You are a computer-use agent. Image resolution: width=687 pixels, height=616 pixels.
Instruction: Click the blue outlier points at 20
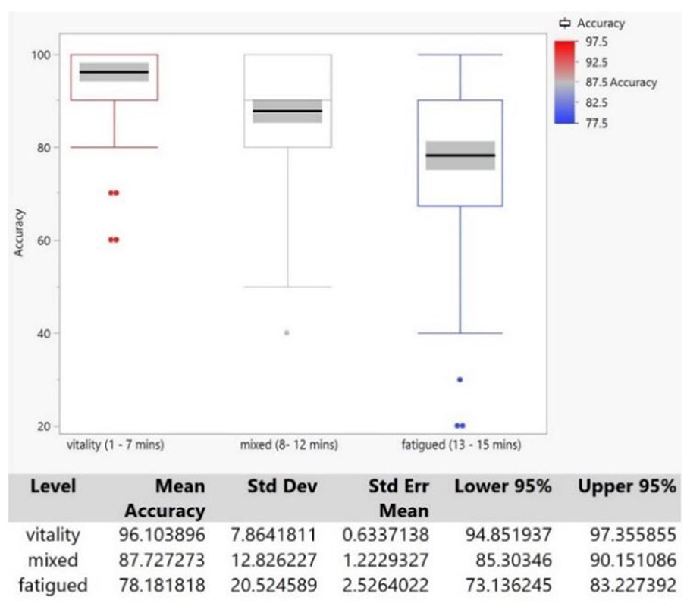point(460,426)
